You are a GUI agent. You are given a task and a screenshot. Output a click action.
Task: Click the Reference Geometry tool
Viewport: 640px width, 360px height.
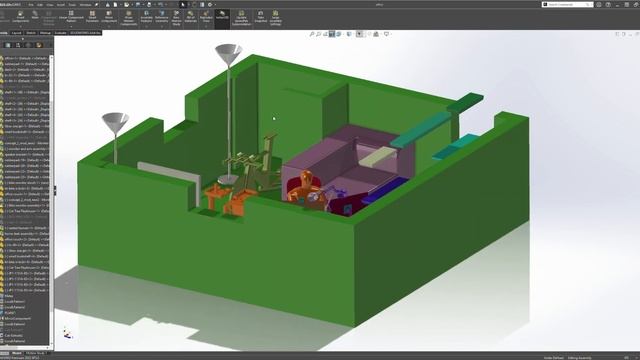(x=162, y=17)
